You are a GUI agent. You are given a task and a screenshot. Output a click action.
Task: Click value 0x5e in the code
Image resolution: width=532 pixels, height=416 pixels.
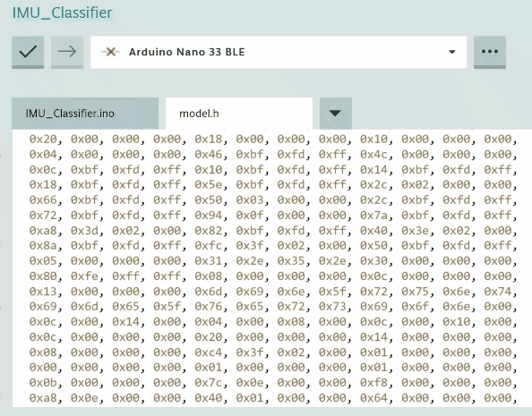pos(209,184)
